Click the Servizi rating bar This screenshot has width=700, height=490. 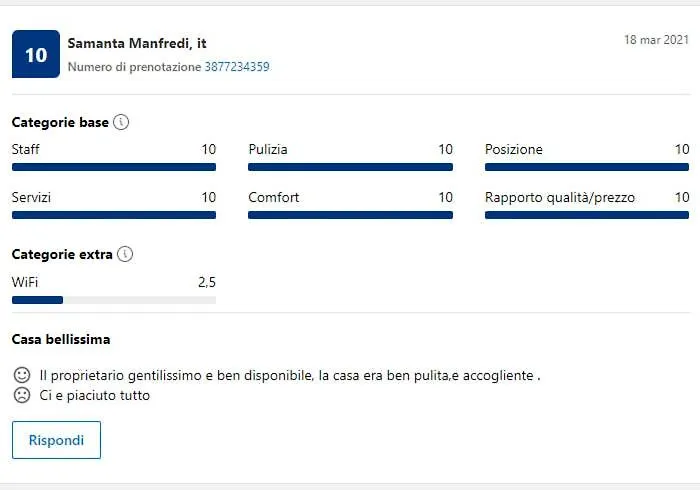(x=114, y=215)
